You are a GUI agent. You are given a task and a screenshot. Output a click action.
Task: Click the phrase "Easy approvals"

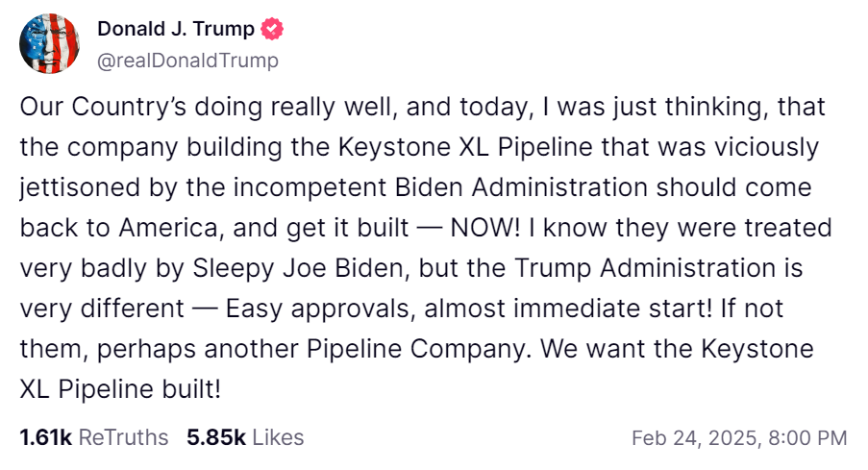point(320,309)
